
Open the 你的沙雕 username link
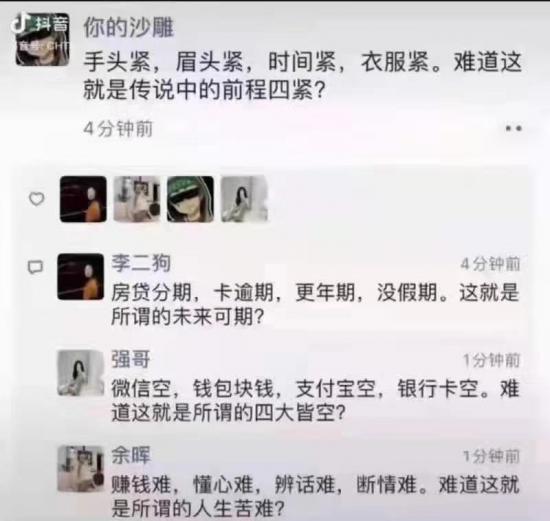128,27
